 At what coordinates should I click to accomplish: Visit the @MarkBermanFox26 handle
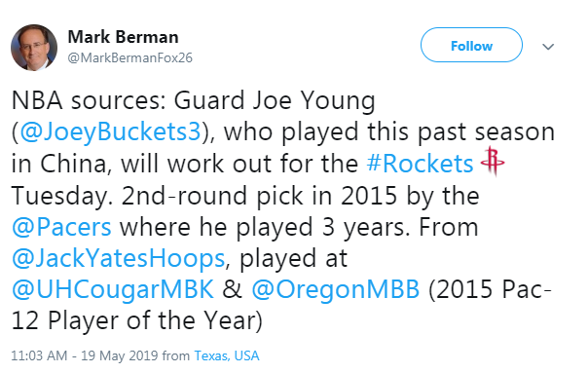pyautogui.click(x=130, y=57)
